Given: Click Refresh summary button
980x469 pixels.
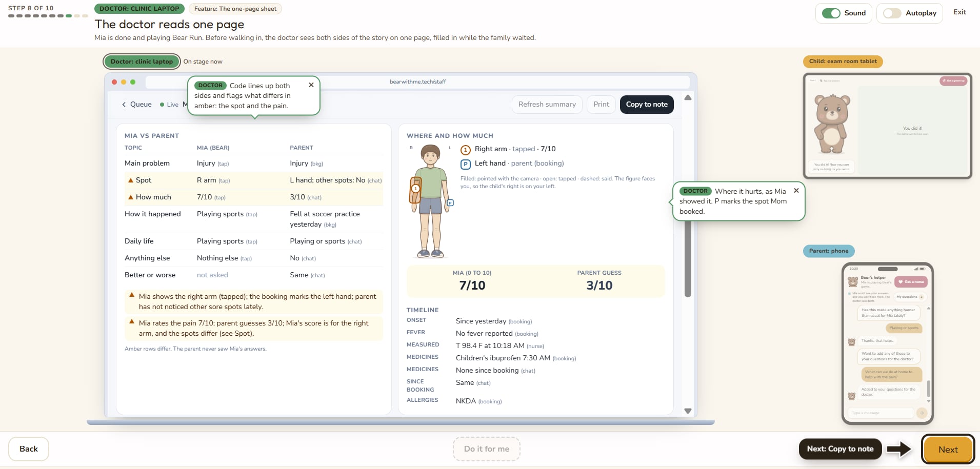Looking at the screenshot, I should (547, 105).
